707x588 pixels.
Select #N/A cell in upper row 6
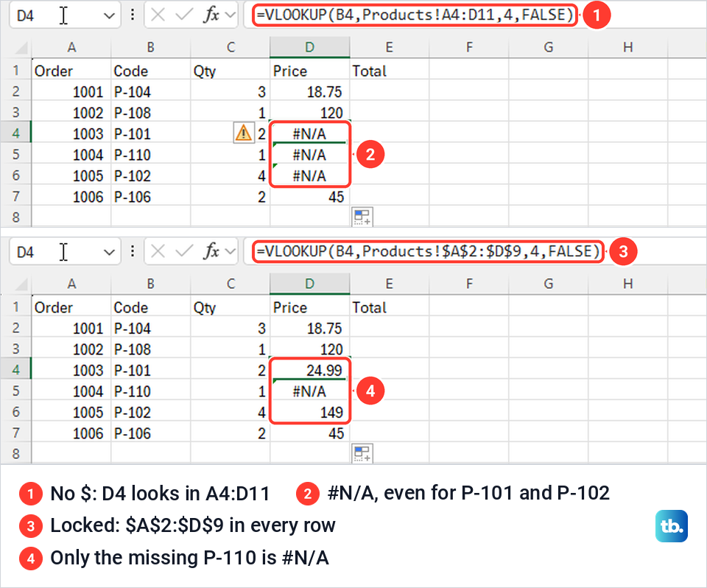310,175
